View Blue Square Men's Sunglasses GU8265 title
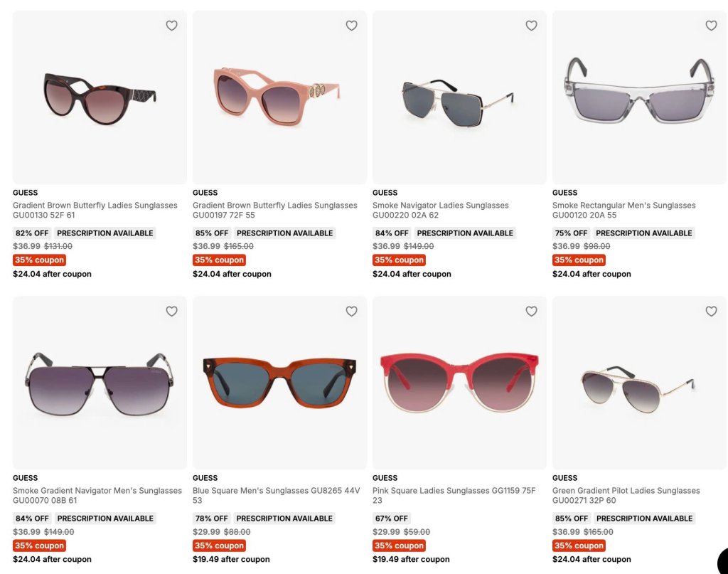 click(x=277, y=496)
